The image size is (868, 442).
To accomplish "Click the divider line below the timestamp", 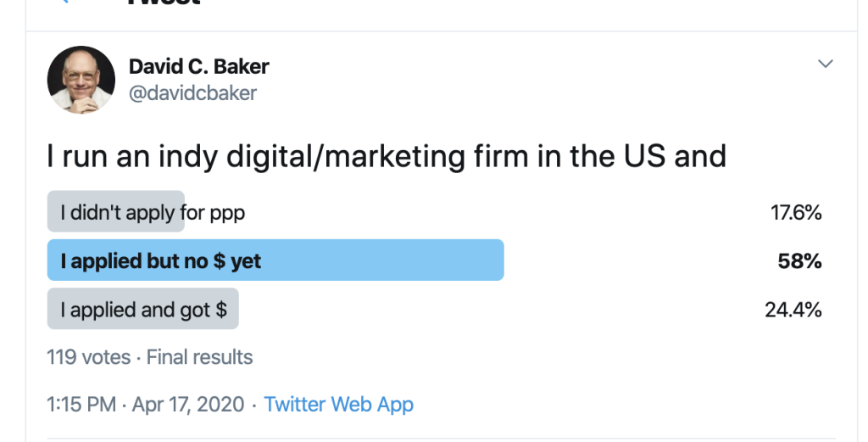I will pyautogui.click(x=441, y=439).
